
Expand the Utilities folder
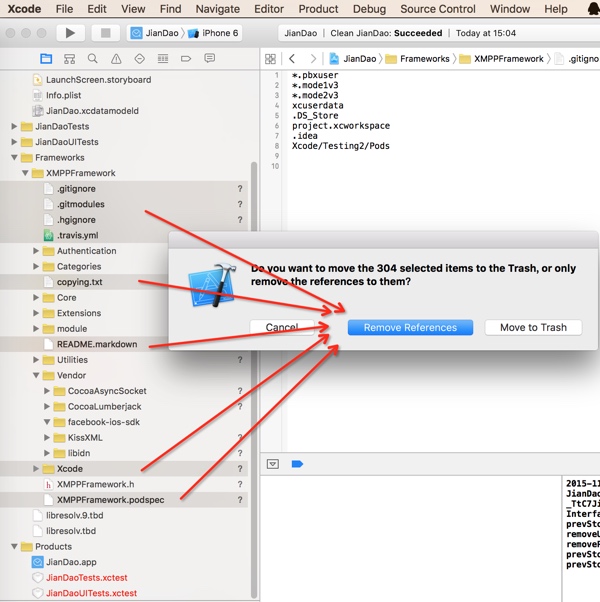(x=36, y=360)
